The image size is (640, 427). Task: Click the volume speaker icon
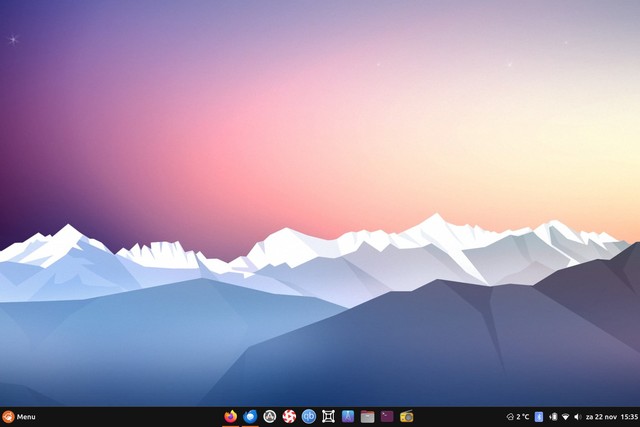(x=577, y=417)
